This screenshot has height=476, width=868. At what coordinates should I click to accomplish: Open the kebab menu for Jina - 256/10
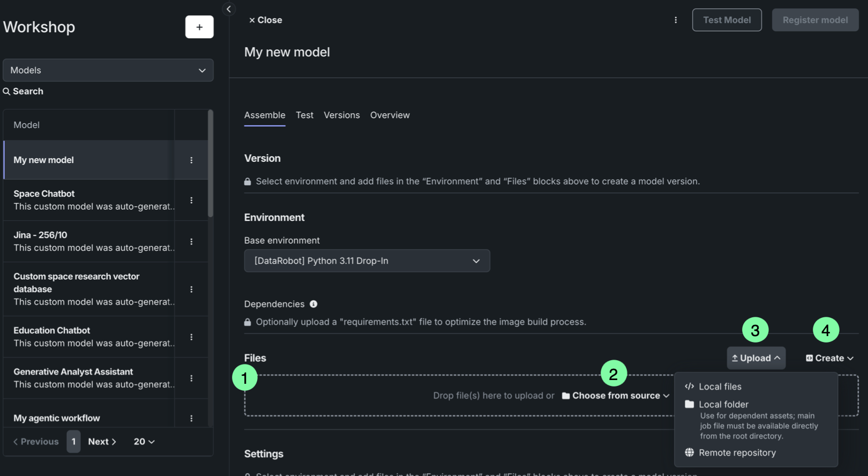pyautogui.click(x=191, y=242)
